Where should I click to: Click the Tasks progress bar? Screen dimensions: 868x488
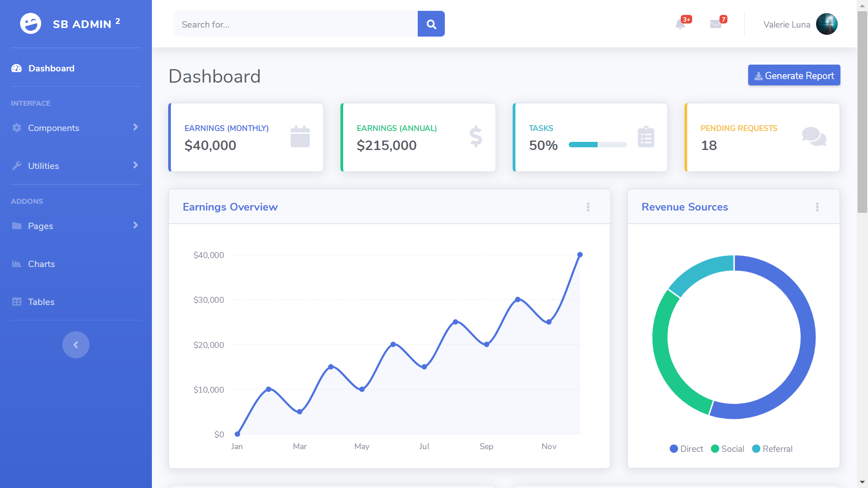coord(598,145)
